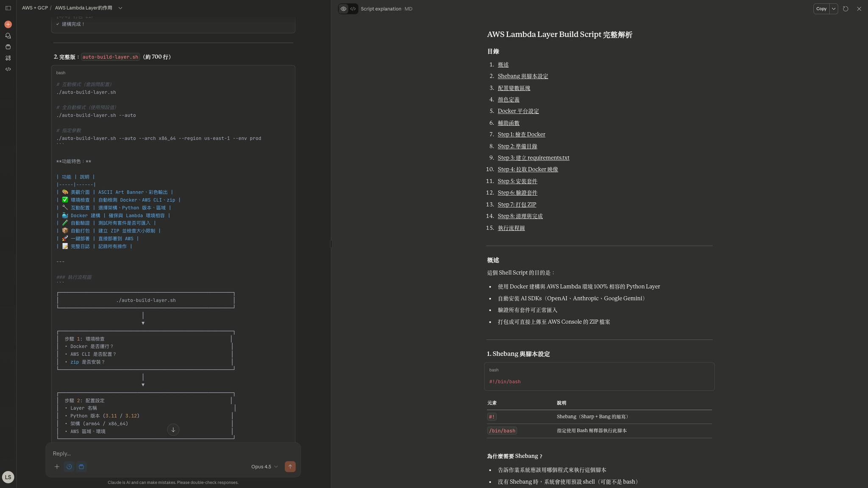Open the projects icon in sidebar
The image size is (868, 488).
click(x=8, y=47)
